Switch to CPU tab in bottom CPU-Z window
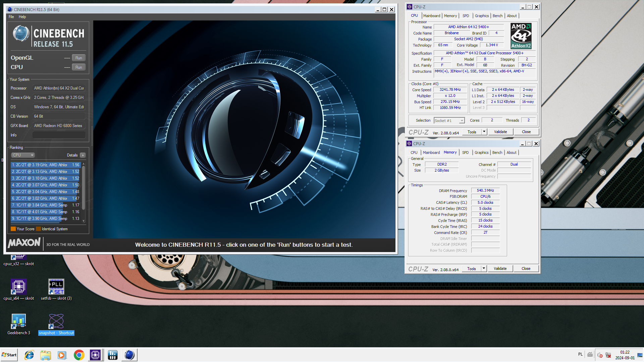Screen dimensions: 644x362 click(414, 153)
